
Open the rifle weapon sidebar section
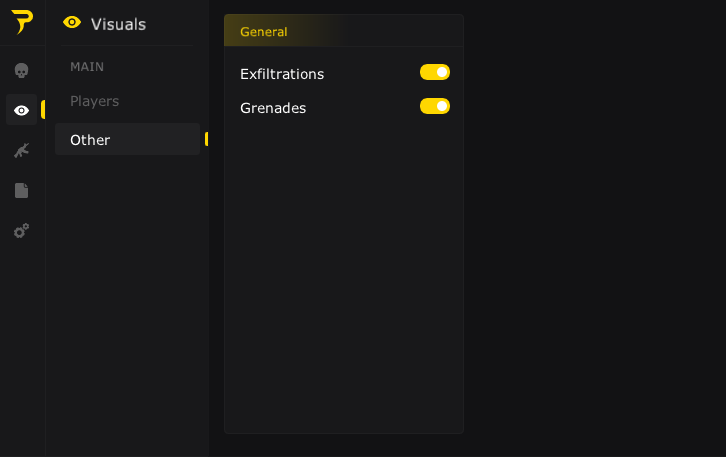click(x=21, y=150)
